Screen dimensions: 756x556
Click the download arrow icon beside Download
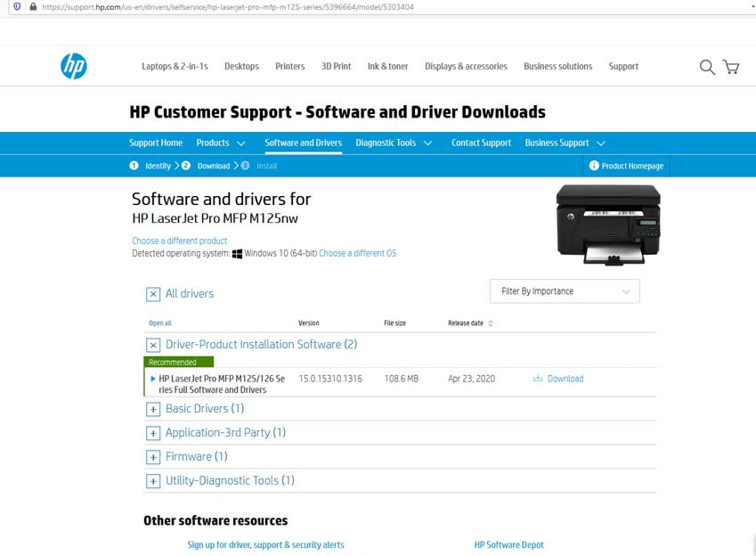(538, 378)
